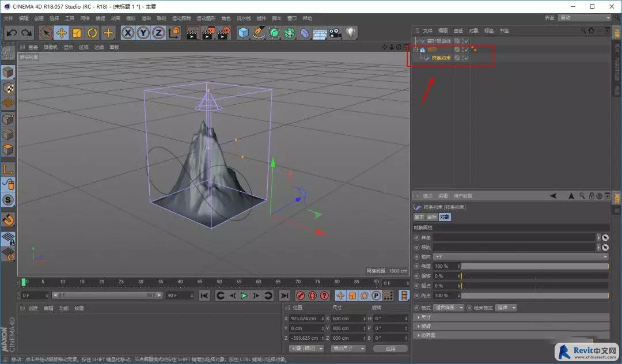Screen dimensions: 622x364
Task: Open the blue deformer objects icon
Action: coord(305,33)
